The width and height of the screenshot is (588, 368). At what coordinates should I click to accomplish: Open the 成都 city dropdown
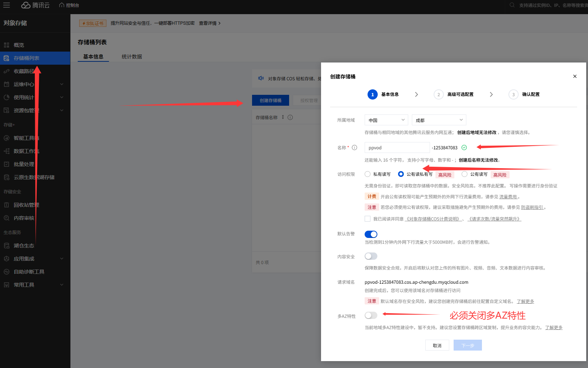(439, 120)
